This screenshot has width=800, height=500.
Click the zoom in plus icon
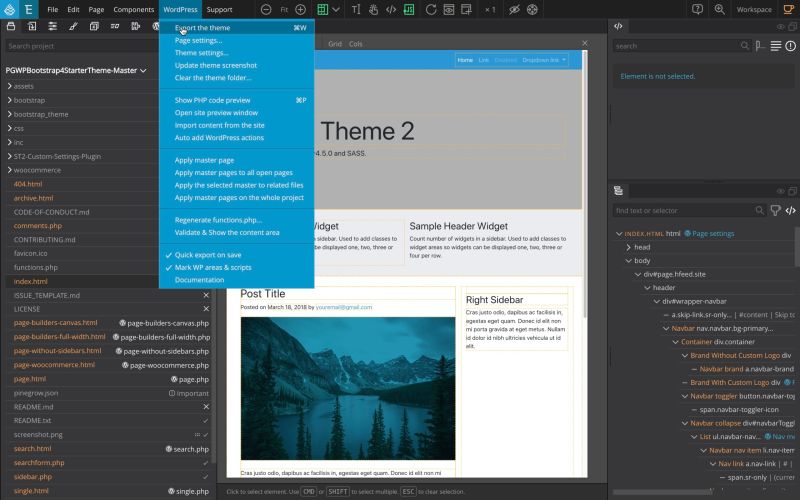coord(301,9)
